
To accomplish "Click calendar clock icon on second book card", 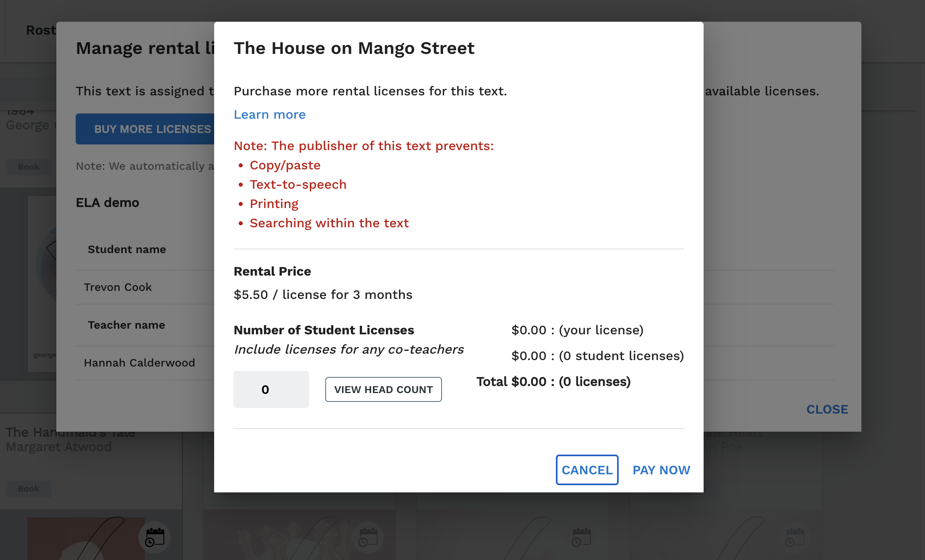I will 368,537.
